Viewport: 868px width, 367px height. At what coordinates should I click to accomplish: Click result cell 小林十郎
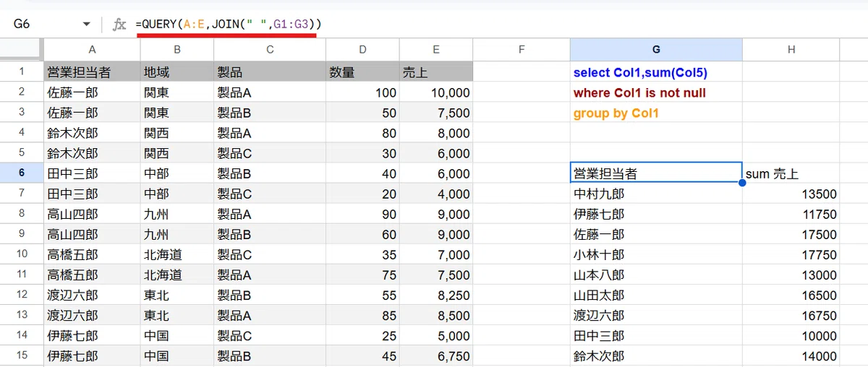point(656,254)
